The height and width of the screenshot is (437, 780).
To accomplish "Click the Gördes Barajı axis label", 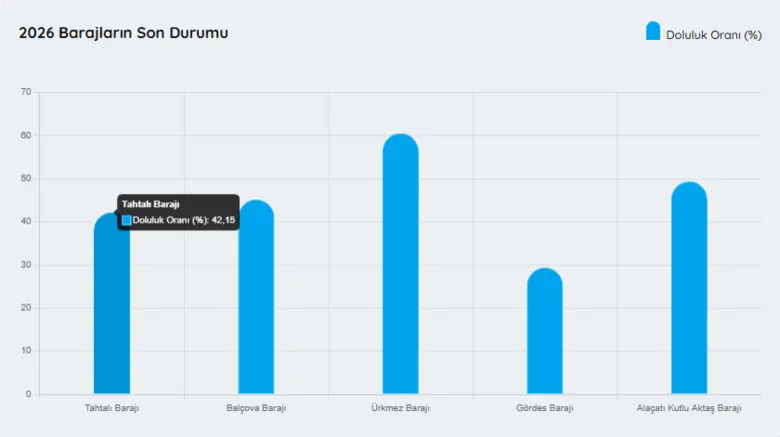I will 545,408.
